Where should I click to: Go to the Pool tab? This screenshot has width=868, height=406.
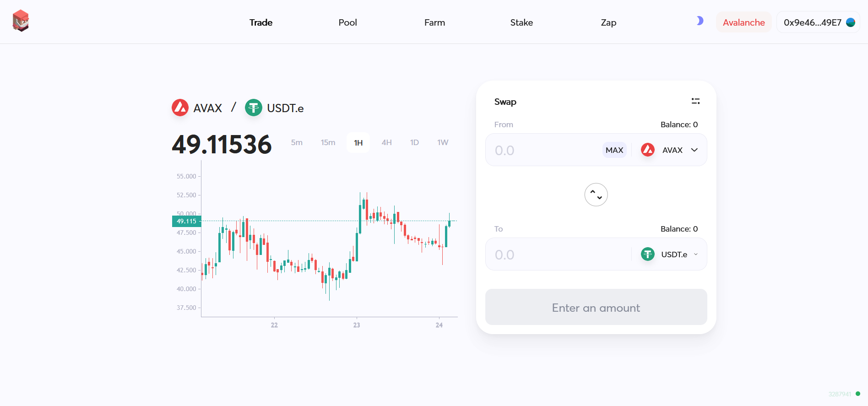coord(347,22)
